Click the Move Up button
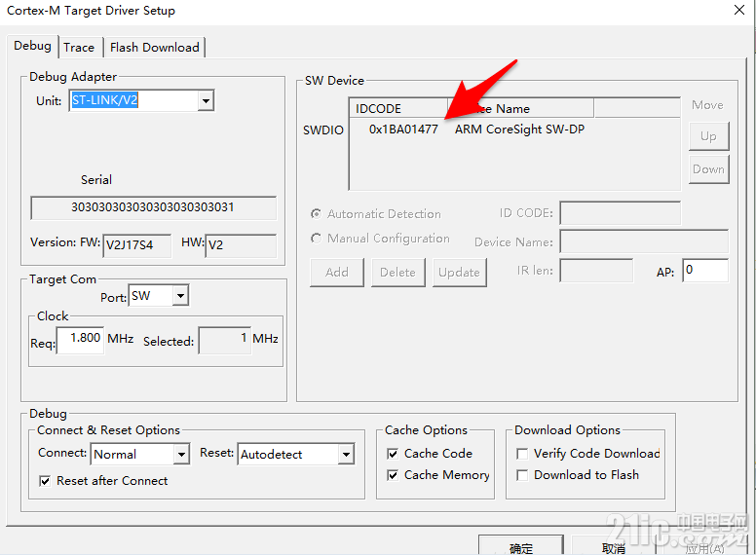 (x=709, y=136)
